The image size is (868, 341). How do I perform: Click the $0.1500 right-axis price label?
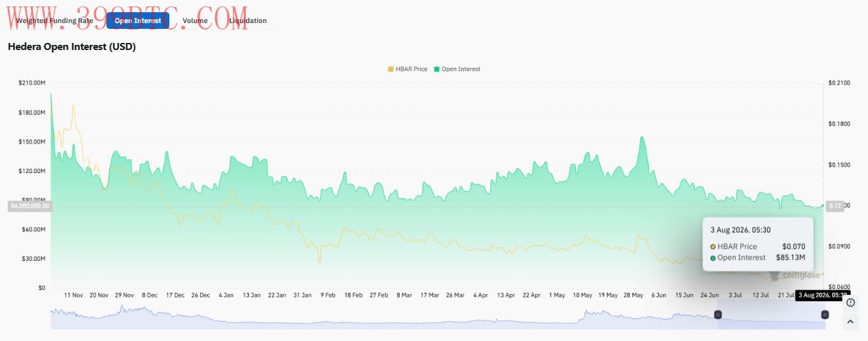point(838,165)
